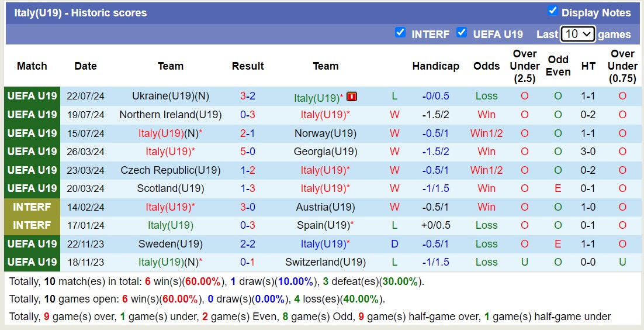Click the red card icon beside Italy(U19)
The width and height of the screenshot is (644, 330).
352,97
